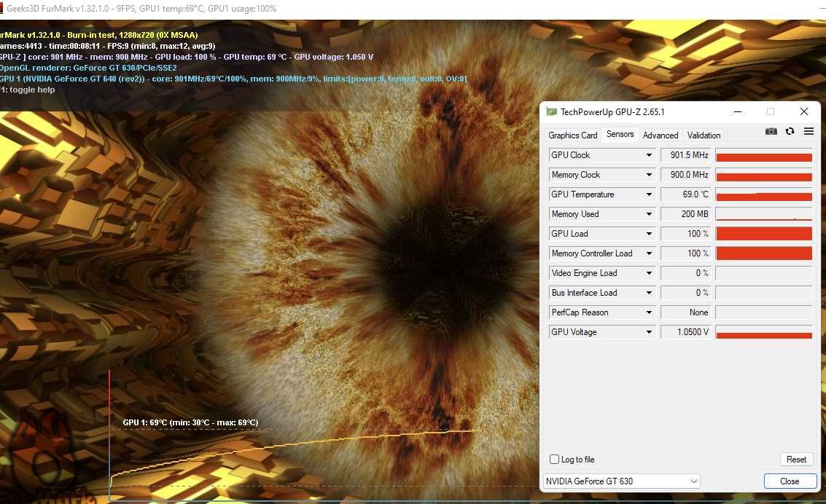Close GPU-Z with the title bar X

click(804, 111)
